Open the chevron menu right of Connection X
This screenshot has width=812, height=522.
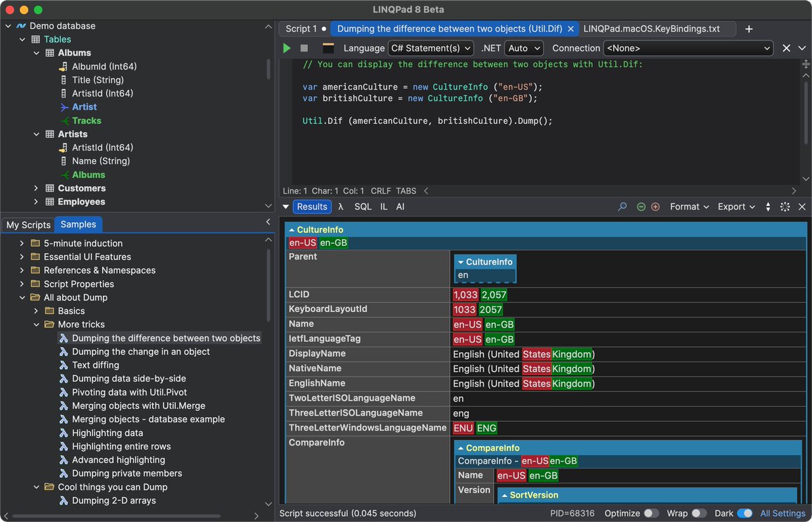coord(803,48)
